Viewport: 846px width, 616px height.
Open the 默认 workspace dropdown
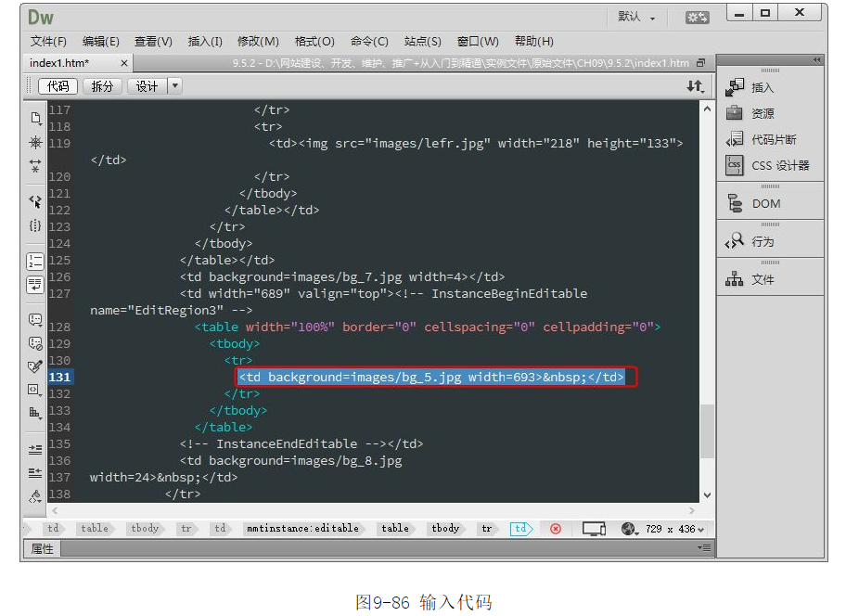coord(636,17)
